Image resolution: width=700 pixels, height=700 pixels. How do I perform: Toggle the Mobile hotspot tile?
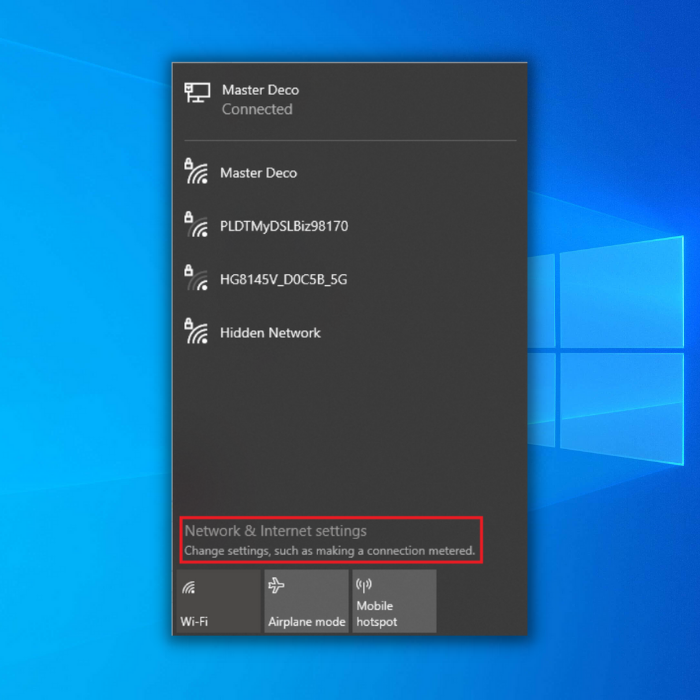pyautogui.click(x=394, y=601)
